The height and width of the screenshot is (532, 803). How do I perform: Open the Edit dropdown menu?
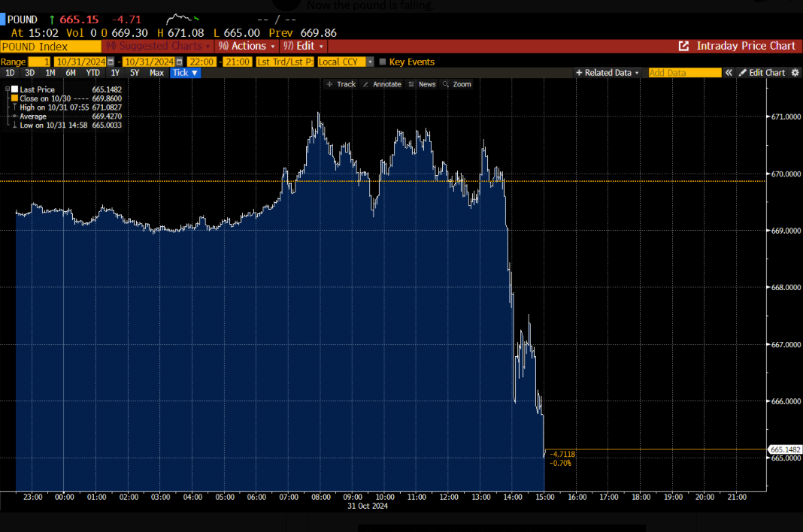pyautogui.click(x=304, y=46)
